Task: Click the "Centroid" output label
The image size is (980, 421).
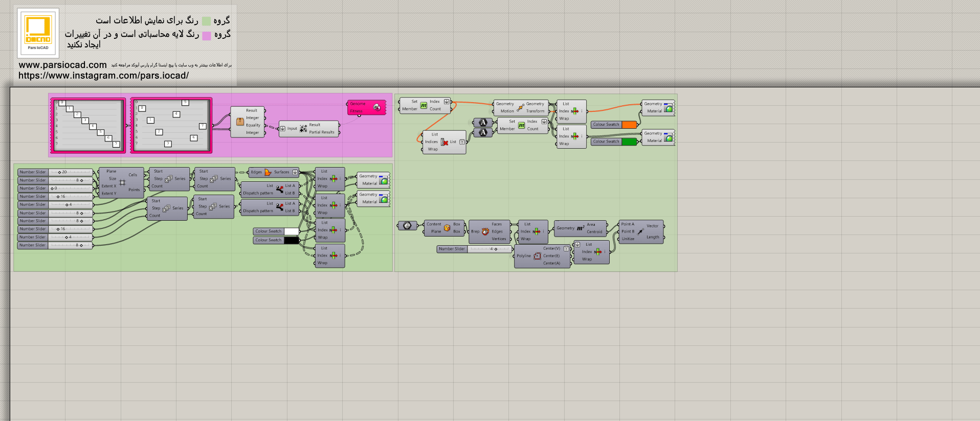Action: pyautogui.click(x=594, y=232)
